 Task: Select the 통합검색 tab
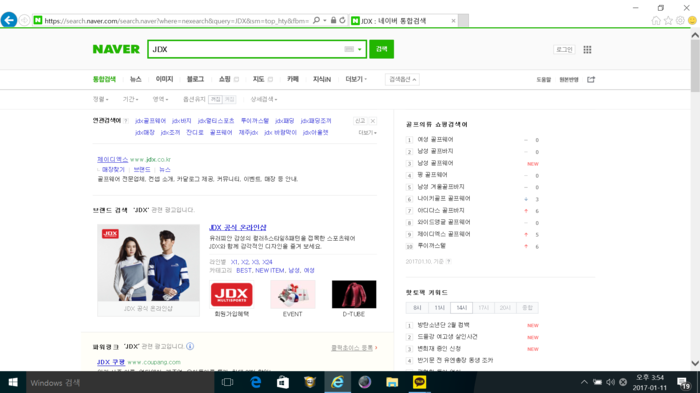click(x=104, y=79)
